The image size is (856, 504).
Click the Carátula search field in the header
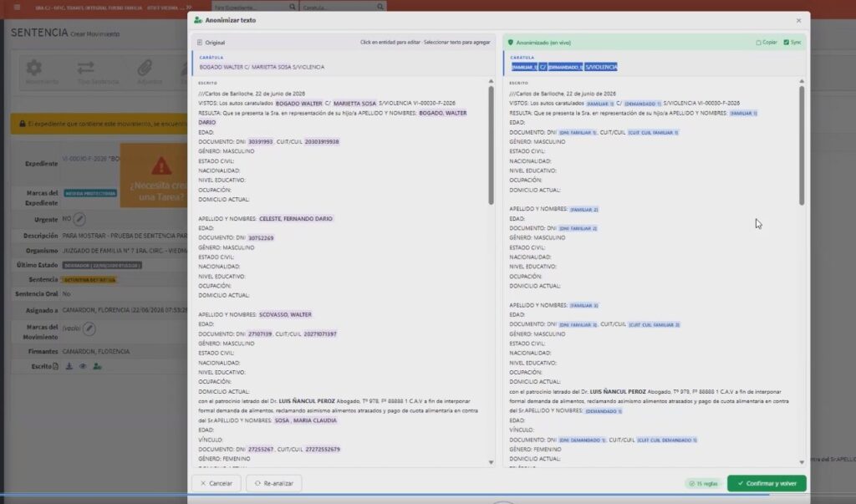pos(338,7)
